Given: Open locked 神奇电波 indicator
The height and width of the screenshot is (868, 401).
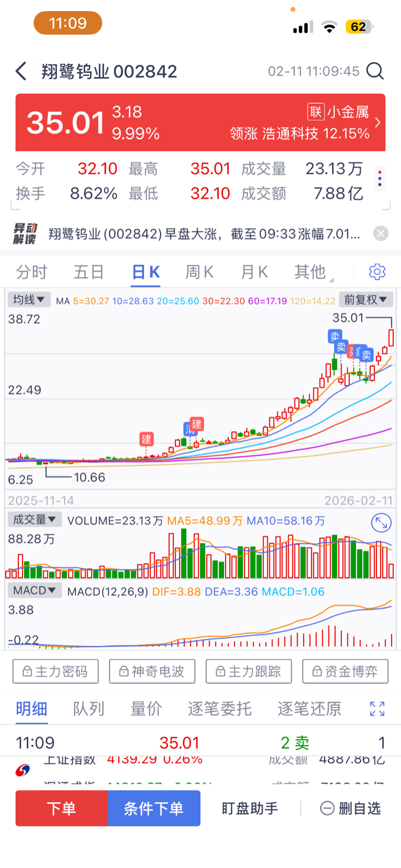Looking at the screenshot, I should point(152,671).
